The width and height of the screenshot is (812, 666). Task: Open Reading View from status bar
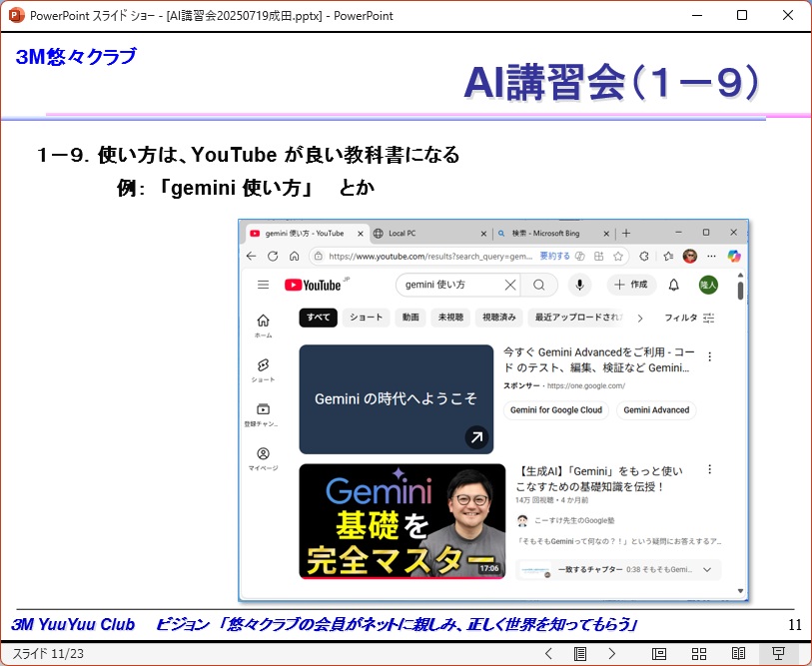click(x=739, y=654)
